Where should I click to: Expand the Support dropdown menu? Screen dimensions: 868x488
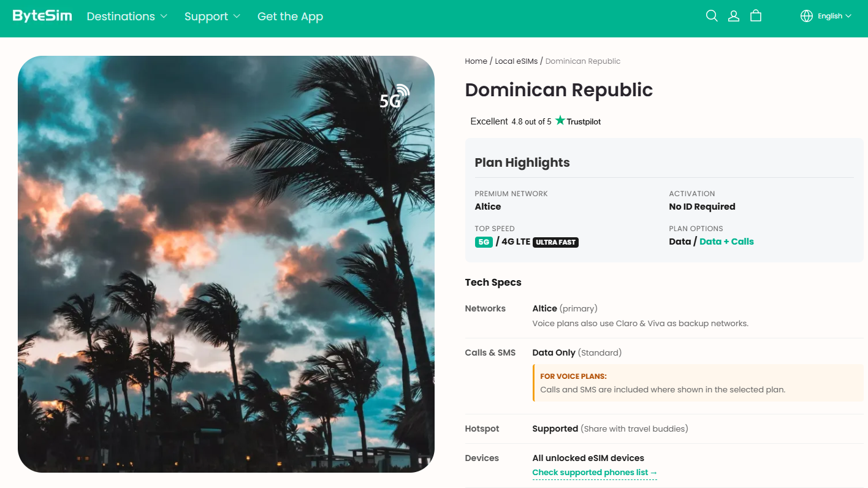[x=212, y=17]
